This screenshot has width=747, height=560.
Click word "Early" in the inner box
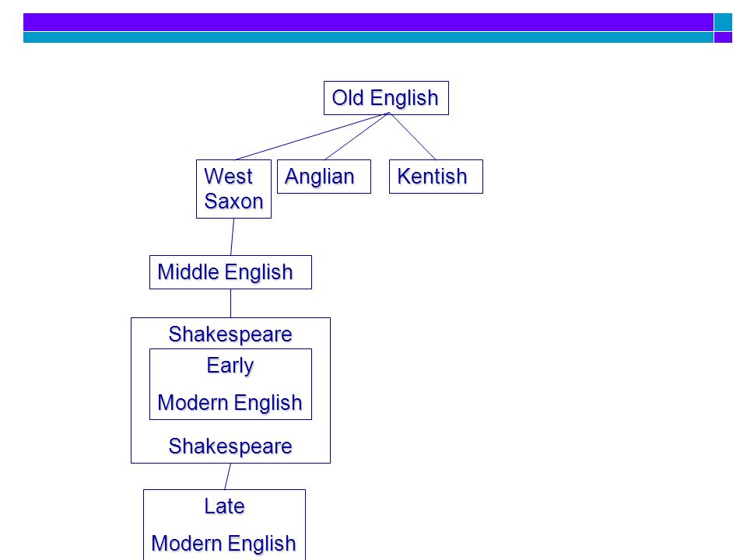pyautogui.click(x=230, y=366)
